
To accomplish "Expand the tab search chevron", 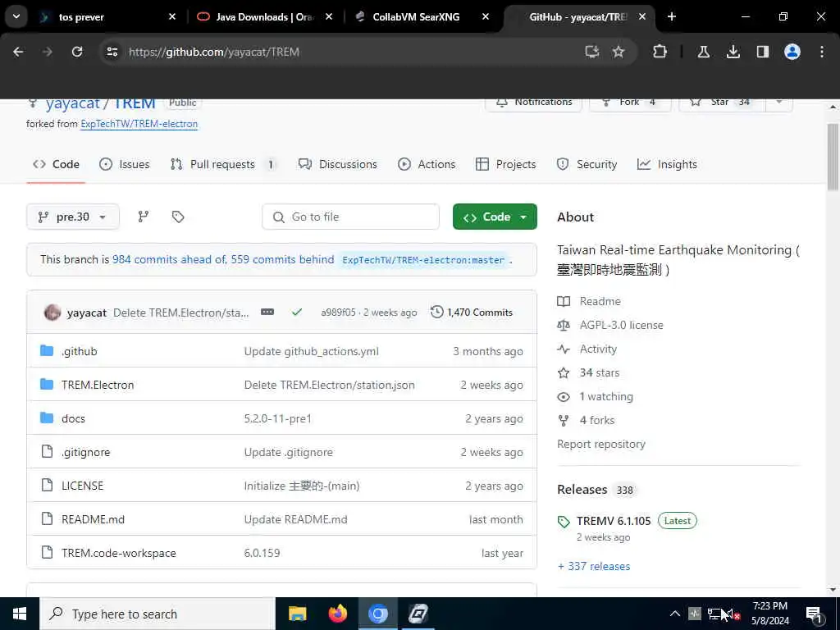I will coord(16,16).
